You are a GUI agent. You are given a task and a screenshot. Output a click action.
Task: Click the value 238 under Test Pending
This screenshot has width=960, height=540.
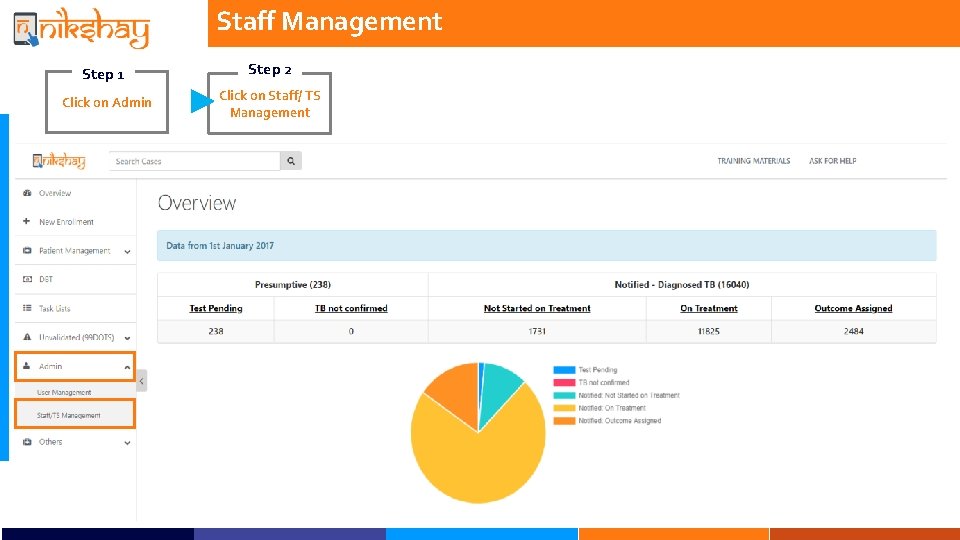216,331
